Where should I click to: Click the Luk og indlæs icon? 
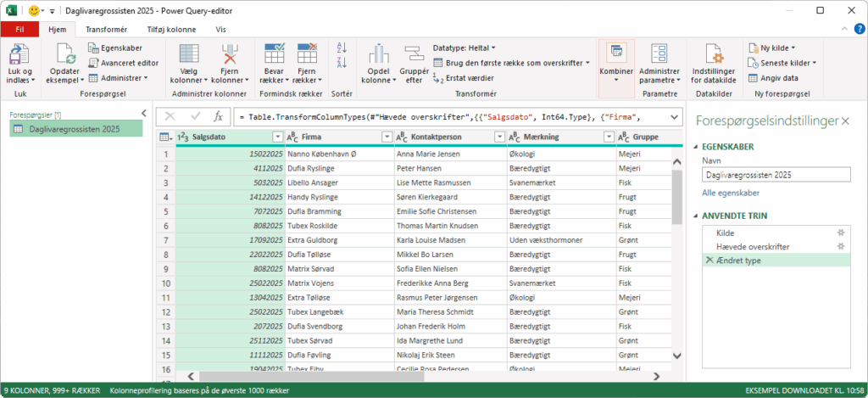(20, 53)
